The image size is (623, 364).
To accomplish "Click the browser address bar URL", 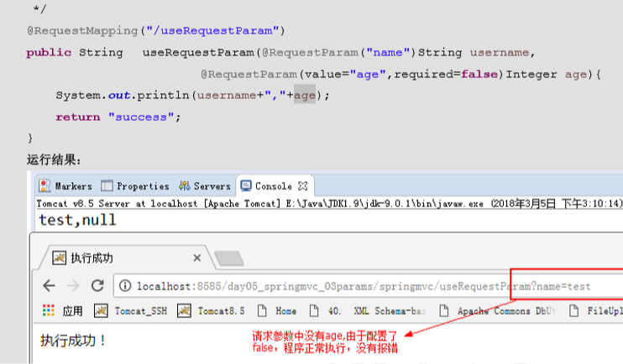I will click(364, 286).
